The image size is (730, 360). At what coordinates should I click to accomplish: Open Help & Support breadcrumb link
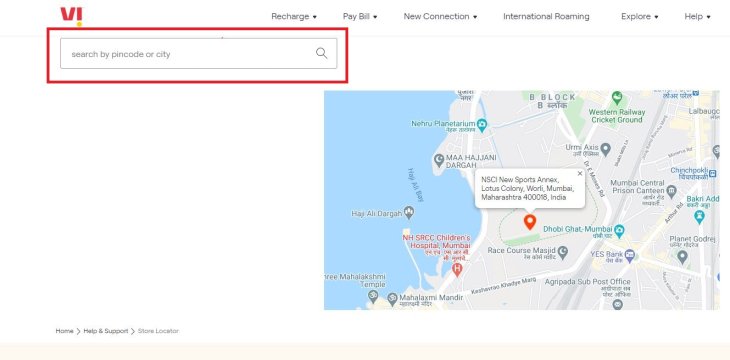[106, 331]
